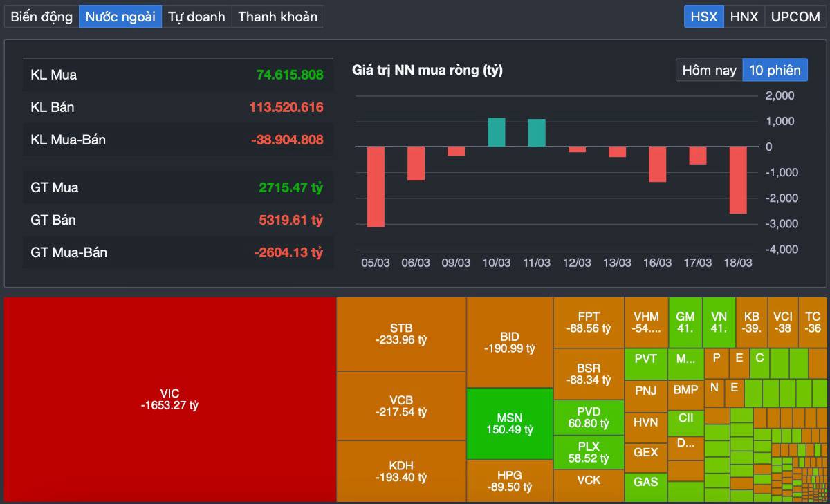Click the green VN 41. tile
830x504 pixels.
[719, 322]
